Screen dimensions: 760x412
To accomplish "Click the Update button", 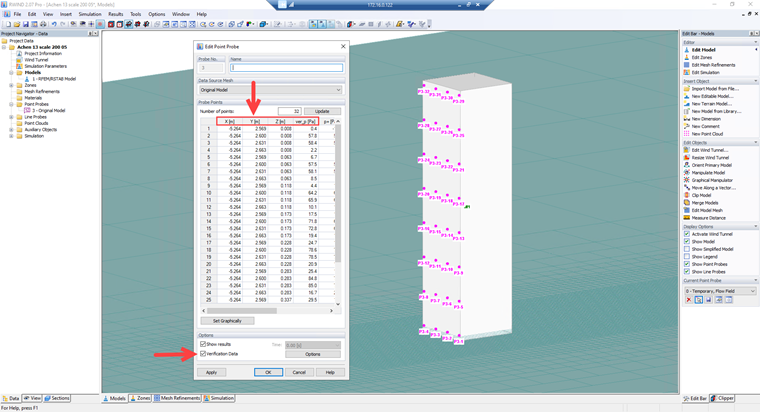I will tap(322, 111).
